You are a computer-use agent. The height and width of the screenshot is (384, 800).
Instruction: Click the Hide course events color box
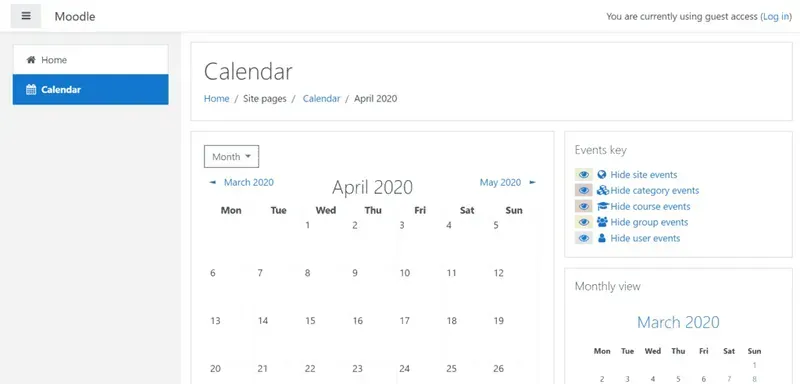[x=584, y=207]
